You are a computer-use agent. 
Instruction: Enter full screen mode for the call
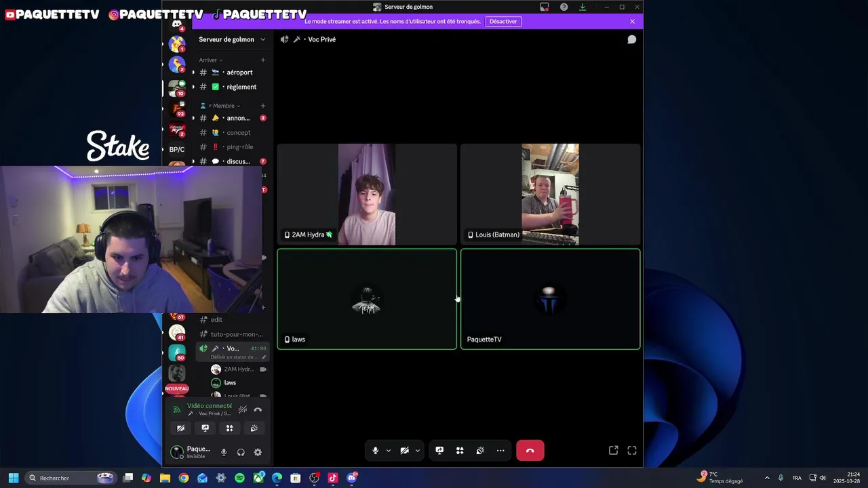(631, 451)
